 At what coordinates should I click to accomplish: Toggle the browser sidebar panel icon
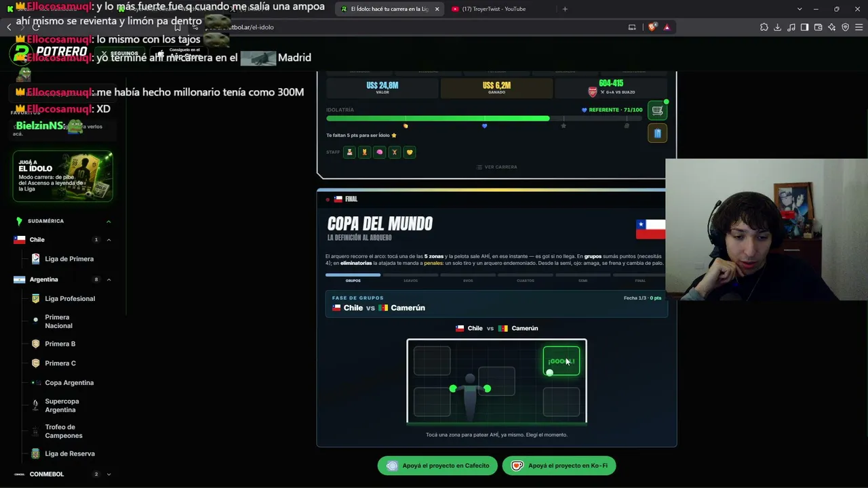point(805,27)
